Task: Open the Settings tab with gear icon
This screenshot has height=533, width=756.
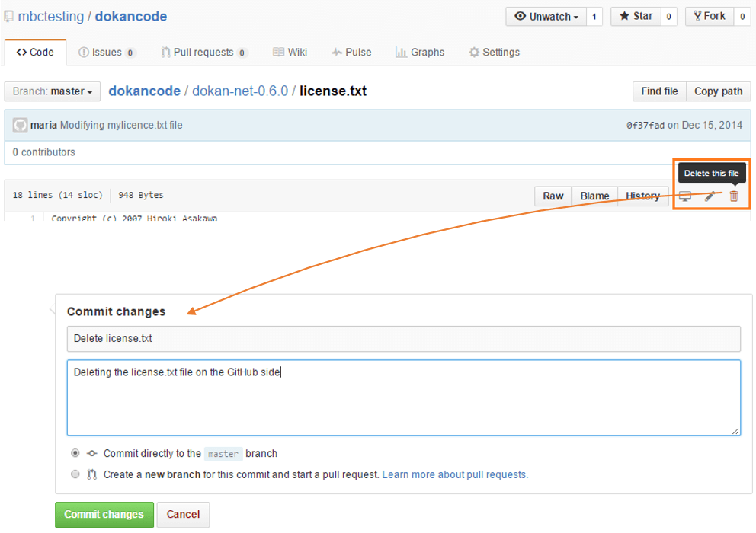Action: 494,53
